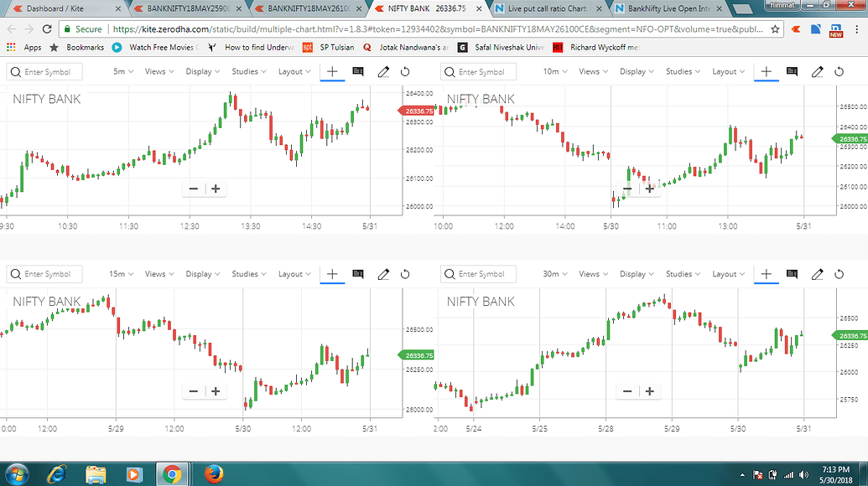Zoom out with the minus control on the 15m chart
The width and height of the screenshot is (868, 486).
click(193, 390)
